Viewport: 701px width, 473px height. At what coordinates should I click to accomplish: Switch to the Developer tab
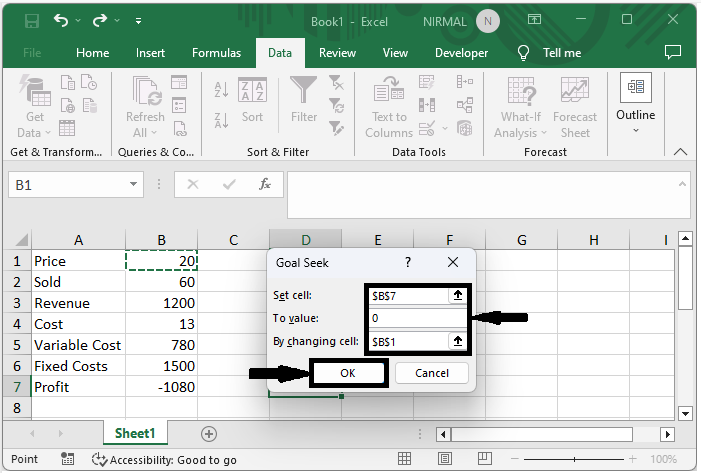[x=461, y=53]
